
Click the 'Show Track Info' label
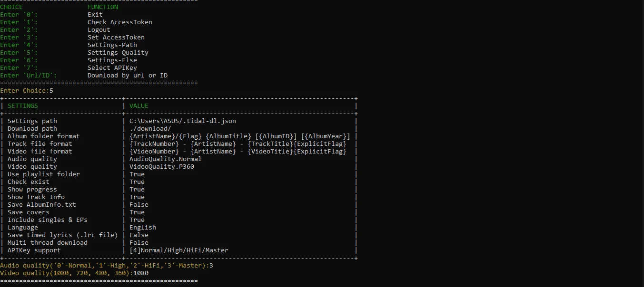pyautogui.click(x=36, y=197)
